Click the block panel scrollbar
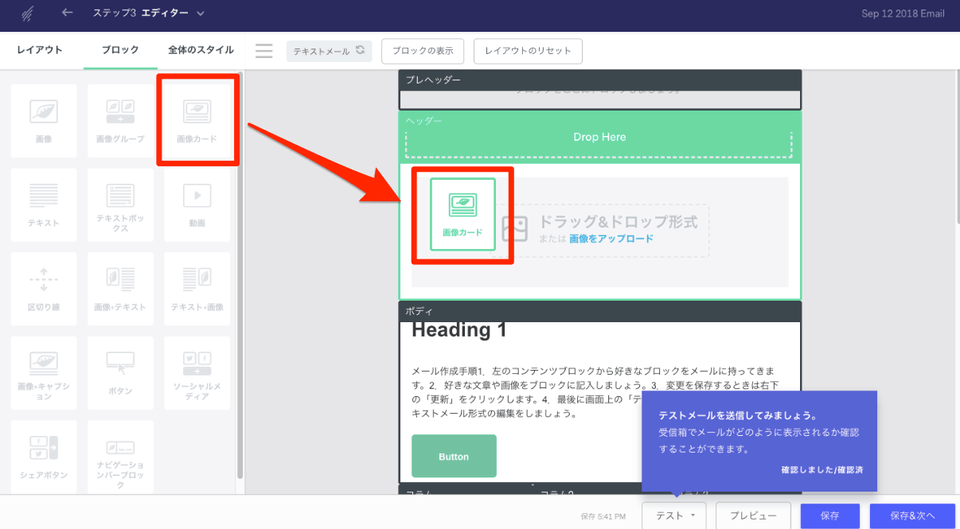The height and width of the screenshot is (529, 960). pos(240,276)
